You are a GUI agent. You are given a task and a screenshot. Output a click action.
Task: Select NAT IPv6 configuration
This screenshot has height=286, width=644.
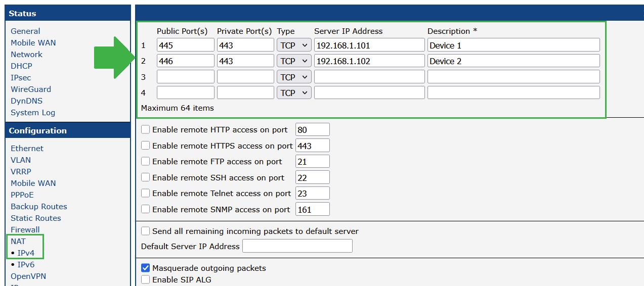tap(26, 265)
